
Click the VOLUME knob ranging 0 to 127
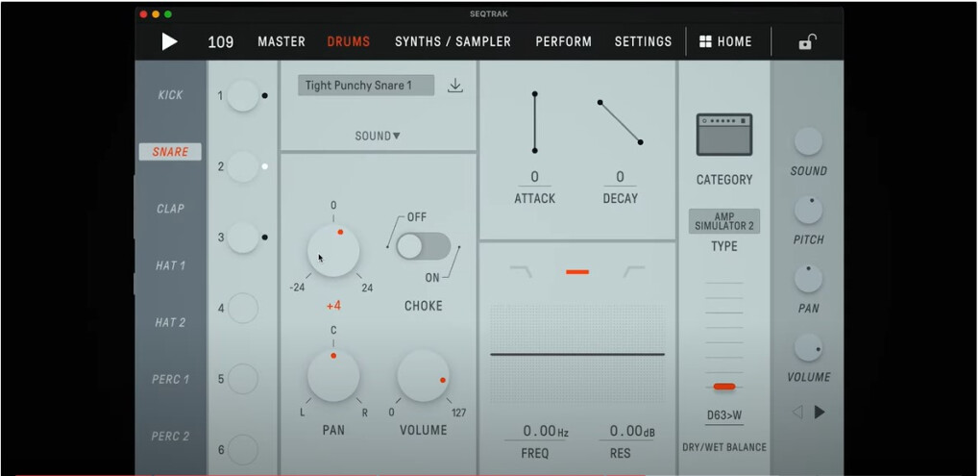tap(423, 376)
